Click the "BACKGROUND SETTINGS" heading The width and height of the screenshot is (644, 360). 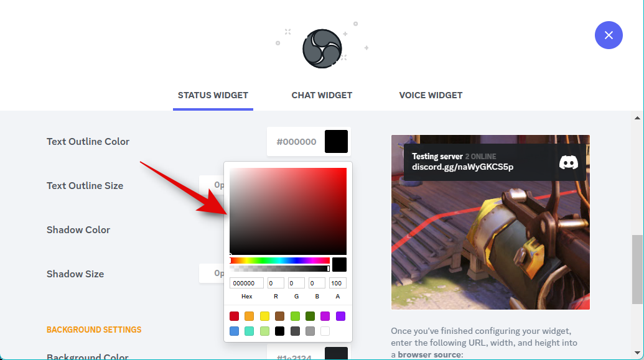(94, 330)
